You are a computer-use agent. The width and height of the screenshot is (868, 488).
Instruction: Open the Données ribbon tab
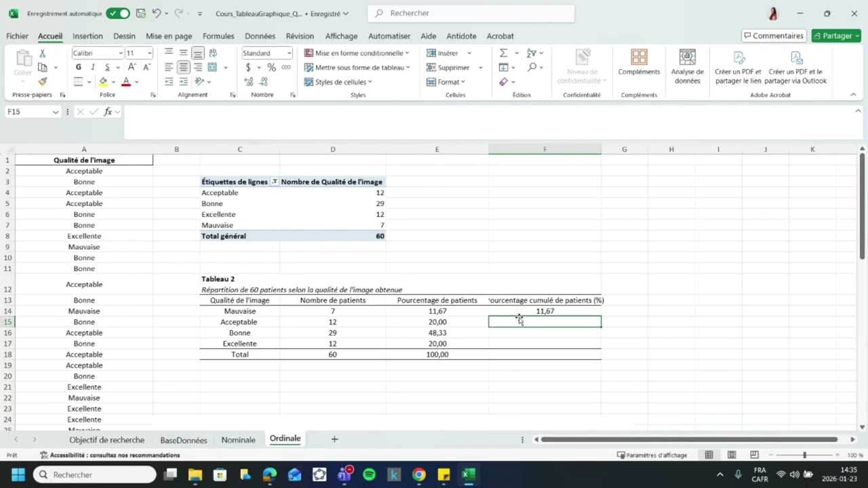coord(260,36)
